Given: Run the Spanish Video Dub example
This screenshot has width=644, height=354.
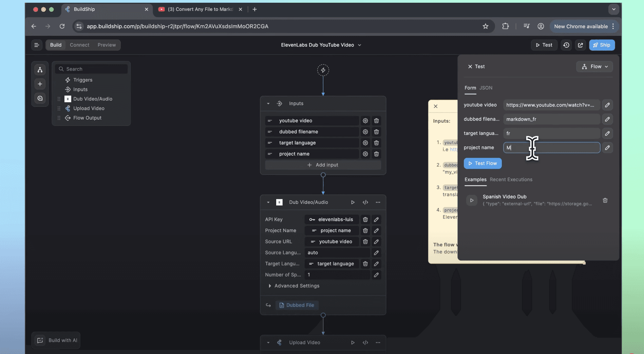Looking at the screenshot, I should [472, 200].
